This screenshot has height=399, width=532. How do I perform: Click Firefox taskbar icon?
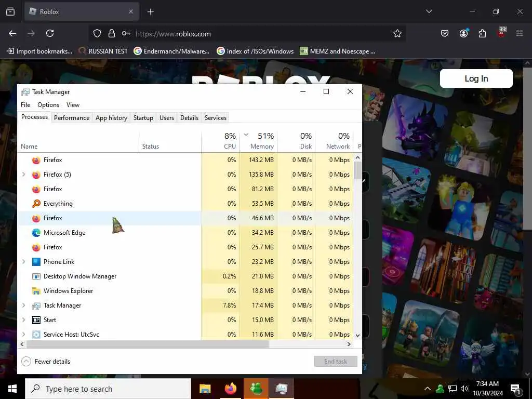[231, 389]
